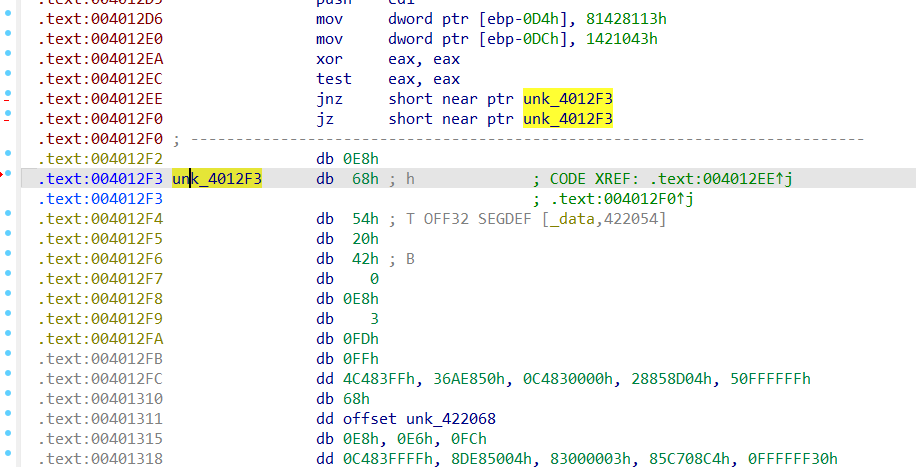Select the db 0E8h byte at 004012F2
The image size is (916, 467).
[361, 159]
